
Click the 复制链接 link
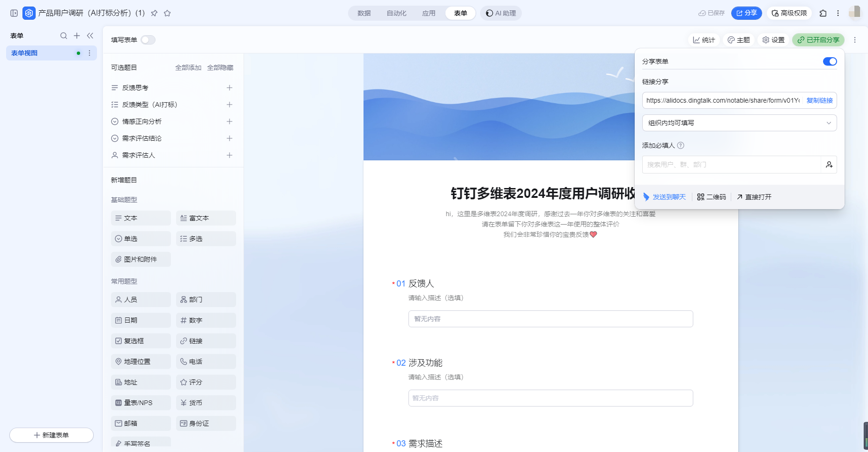819,100
